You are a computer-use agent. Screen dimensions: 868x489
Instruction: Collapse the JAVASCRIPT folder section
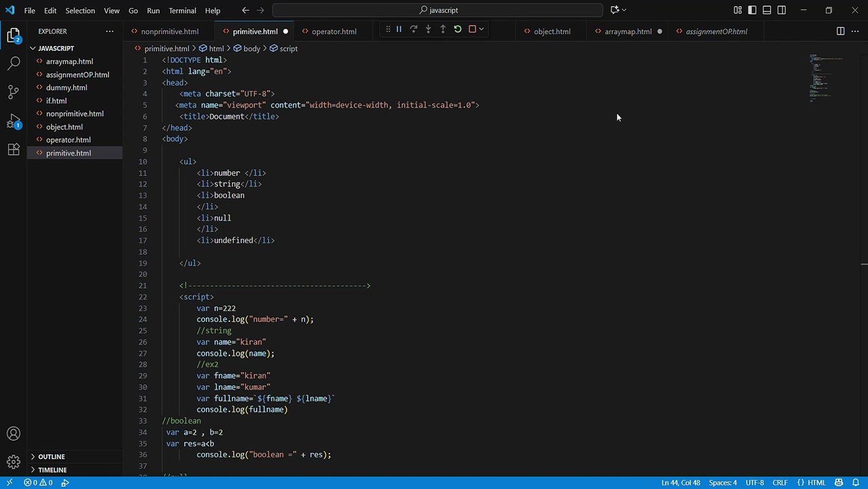coord(56,48)
